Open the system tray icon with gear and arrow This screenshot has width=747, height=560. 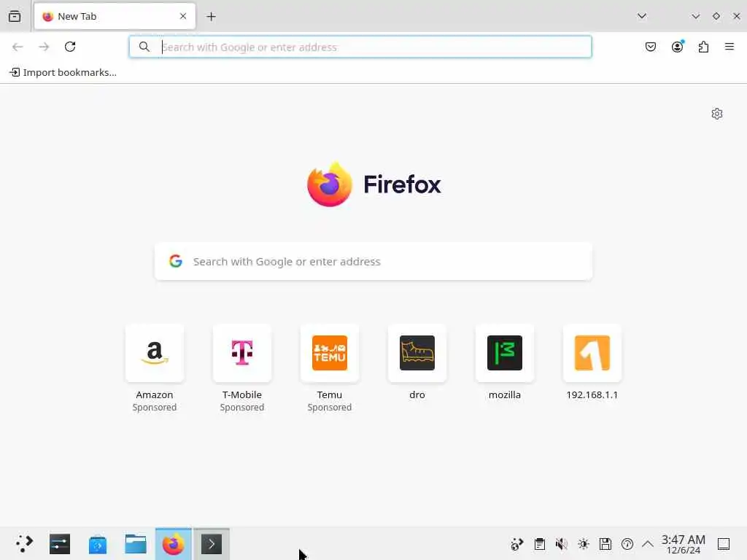click(x=517, y=544)
